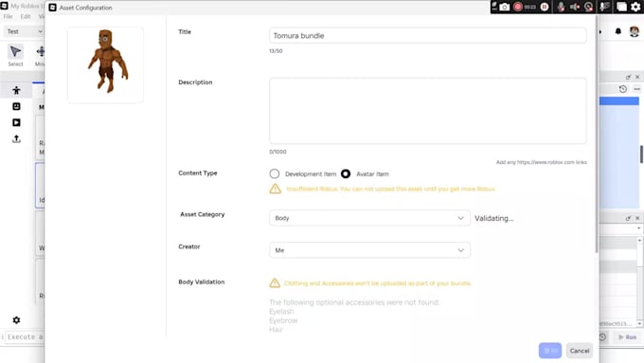
Task: Pause the screen recording
Action: tap(545, 7)
